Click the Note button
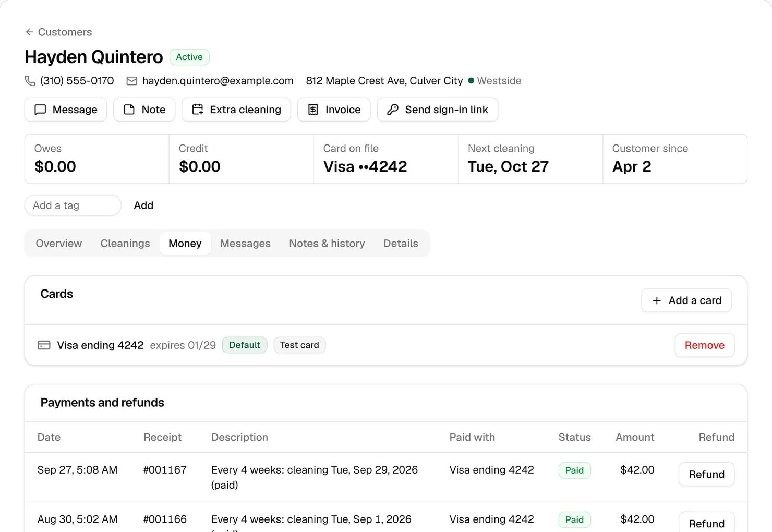772x532 pixels. coord(144,110)
